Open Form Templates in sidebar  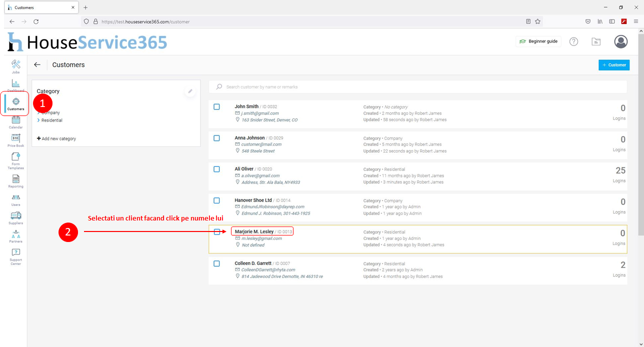pyautogui.click(x=15, y=161)
